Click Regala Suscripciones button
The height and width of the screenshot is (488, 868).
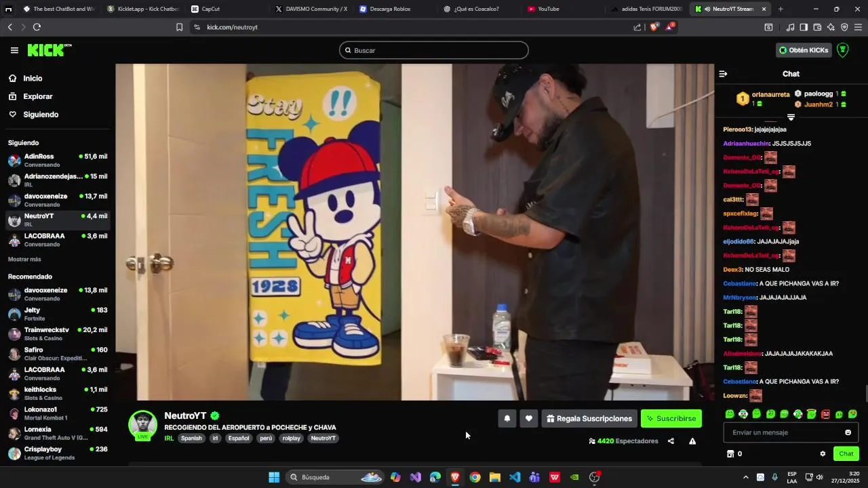589,419
